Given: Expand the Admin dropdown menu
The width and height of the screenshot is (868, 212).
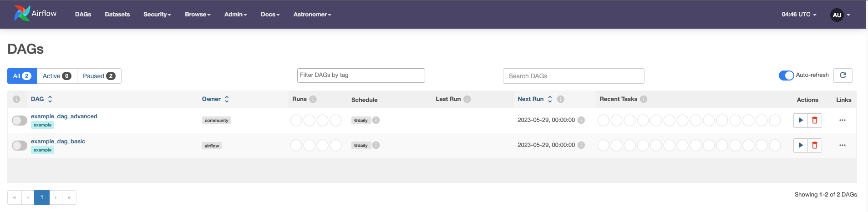Looking at the screenshot, I should click(x=235, y=15).
